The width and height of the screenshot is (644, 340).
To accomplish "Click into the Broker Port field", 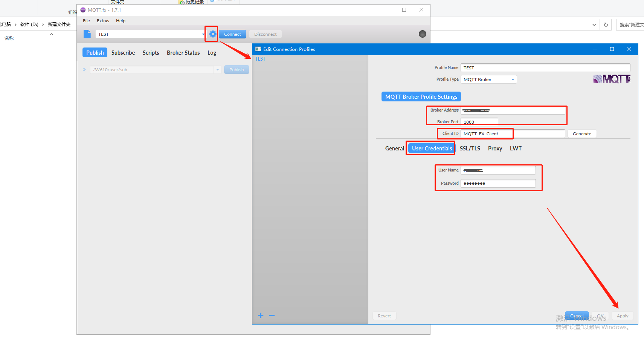I will [479, 122].
